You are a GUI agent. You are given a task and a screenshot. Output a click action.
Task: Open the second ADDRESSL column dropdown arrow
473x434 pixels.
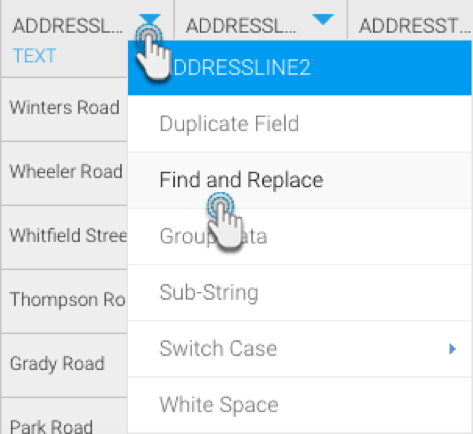pyautogui.click(x=323, y=20)
